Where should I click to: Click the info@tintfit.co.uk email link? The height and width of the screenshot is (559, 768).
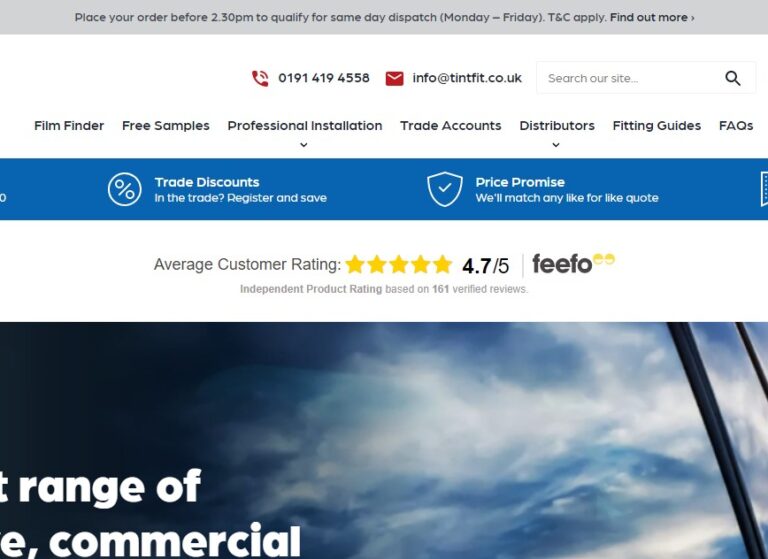(467, 78)
